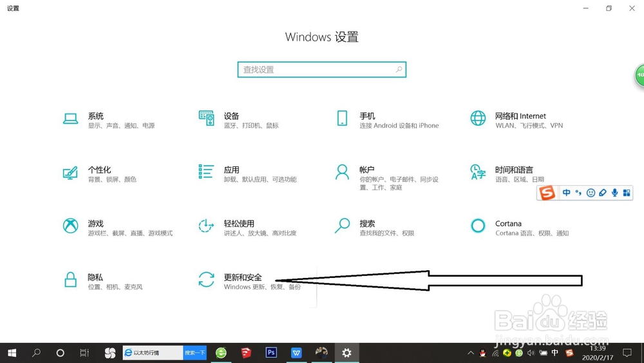Click the taskbar search magnifier
Viewport: 644px width, 363px height.
36,353
